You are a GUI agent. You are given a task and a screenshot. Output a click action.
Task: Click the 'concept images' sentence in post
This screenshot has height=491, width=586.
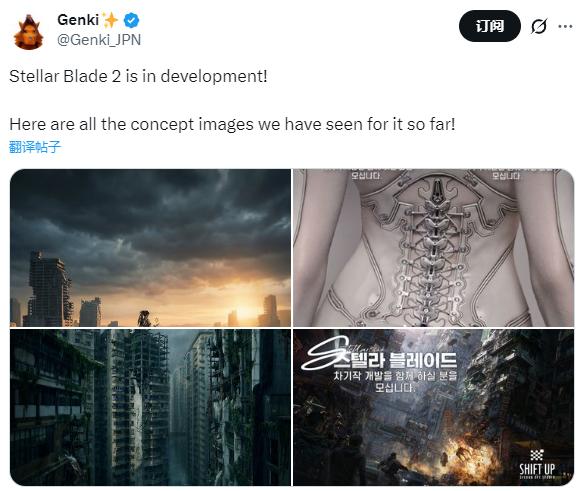point(232,124)
